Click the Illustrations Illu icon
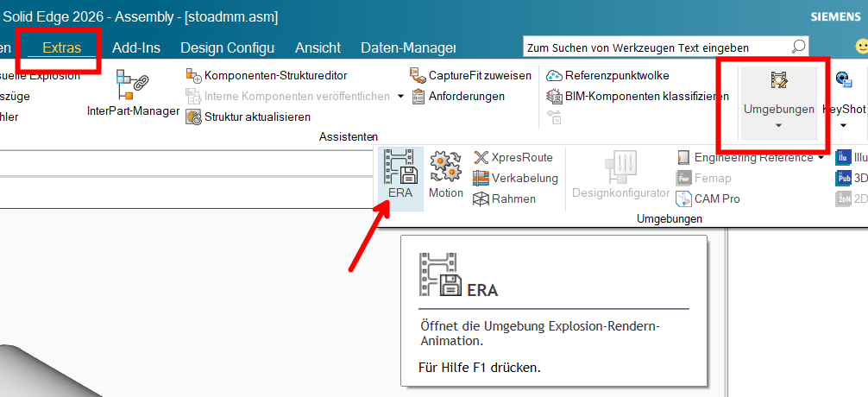This screenshot has height=397, width=868. (842, 158)
